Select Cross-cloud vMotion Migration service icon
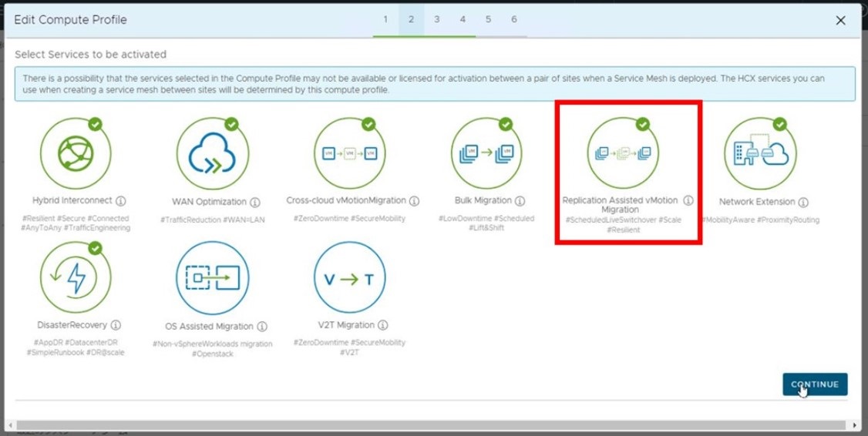 point(349,153)
